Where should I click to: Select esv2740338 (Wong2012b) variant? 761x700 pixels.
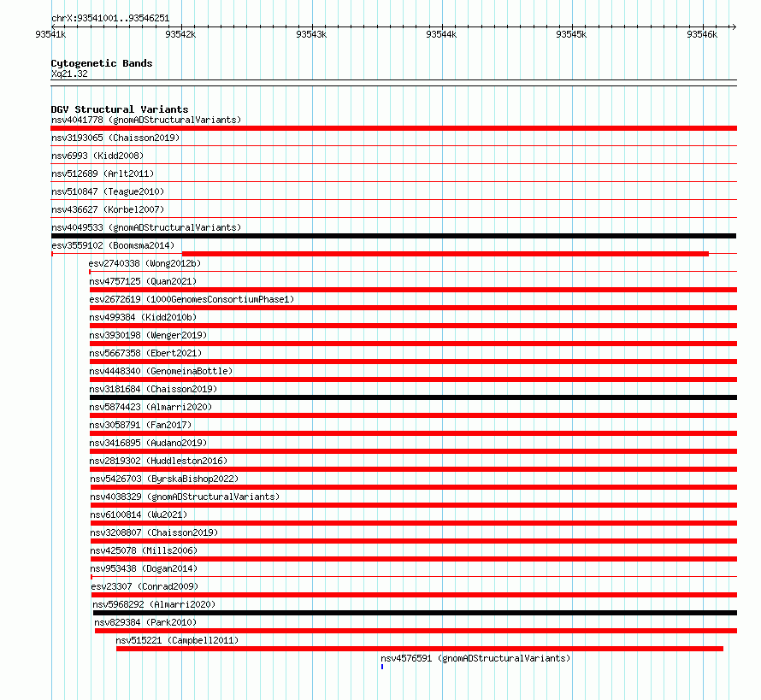pyautogui.click(x=145, y=263)
